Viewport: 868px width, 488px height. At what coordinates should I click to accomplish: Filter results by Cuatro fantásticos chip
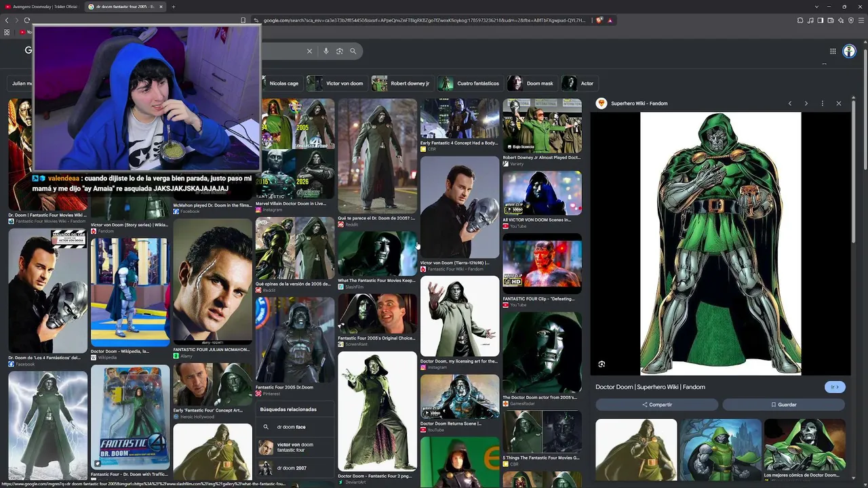pos(469,83)
